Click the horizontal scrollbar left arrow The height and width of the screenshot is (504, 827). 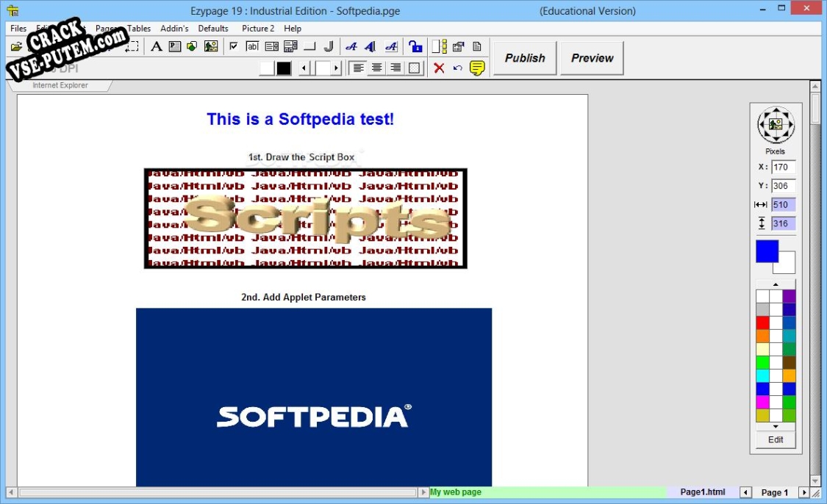pos(10,492)
